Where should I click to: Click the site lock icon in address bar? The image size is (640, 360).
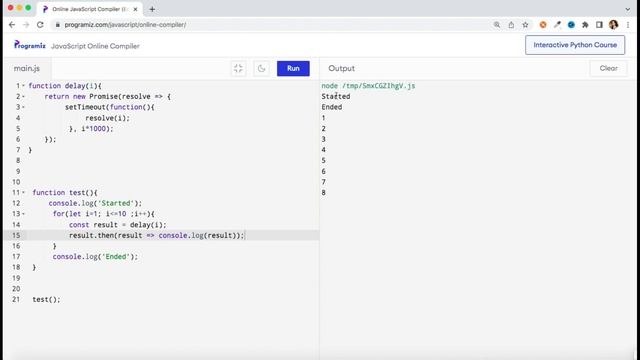coord(58,25)
